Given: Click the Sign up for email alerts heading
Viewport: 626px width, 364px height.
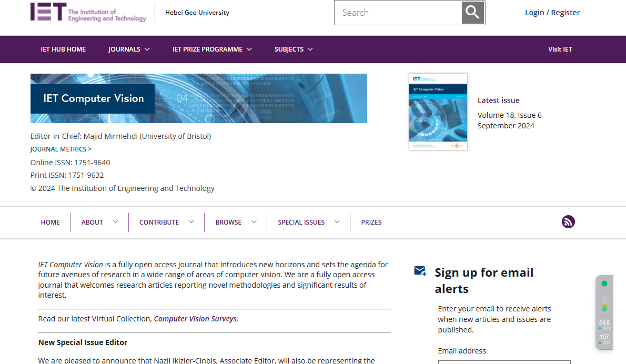Looking at the screenshot, I should (484, 280).
